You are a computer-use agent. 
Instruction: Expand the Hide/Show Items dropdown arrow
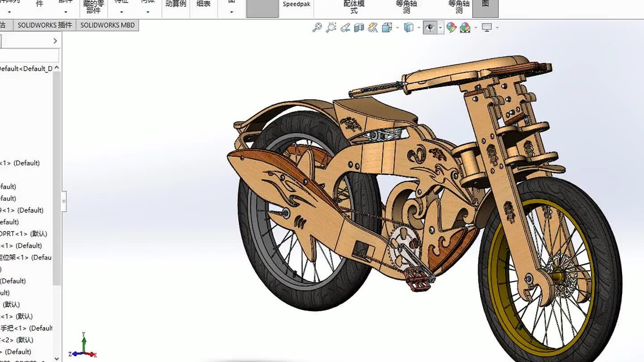pos(440,28)
